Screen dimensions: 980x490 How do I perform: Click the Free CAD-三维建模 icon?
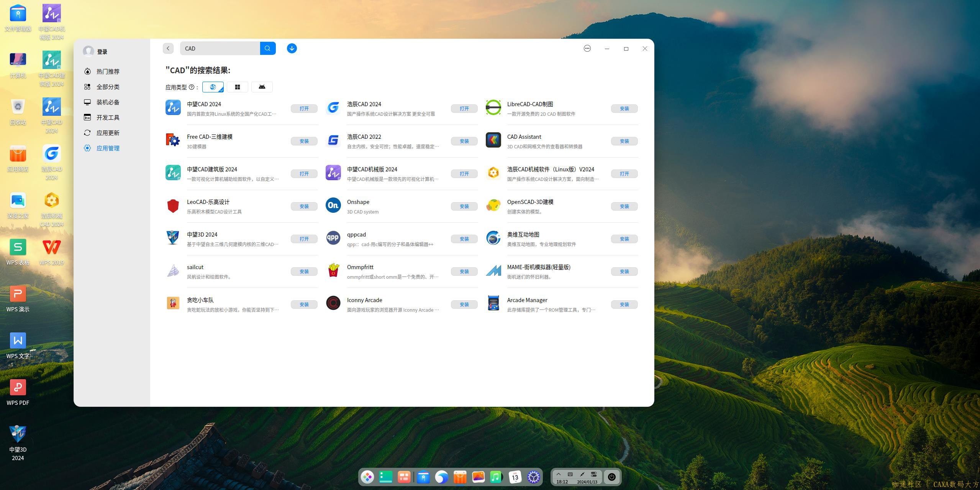tap(173, 140)
